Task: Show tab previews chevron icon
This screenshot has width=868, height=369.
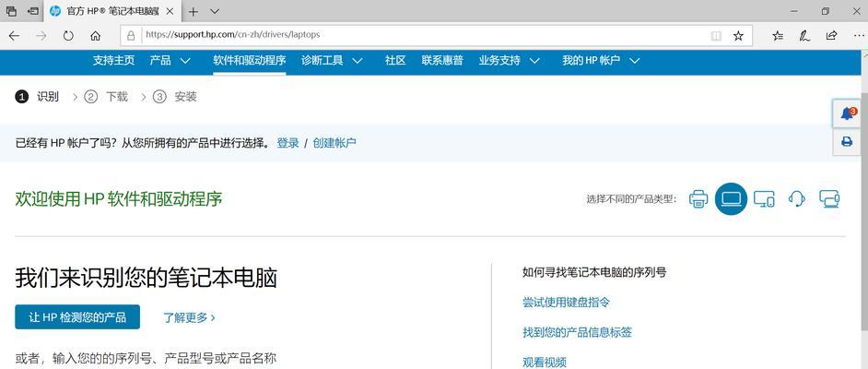Action: 215,11
